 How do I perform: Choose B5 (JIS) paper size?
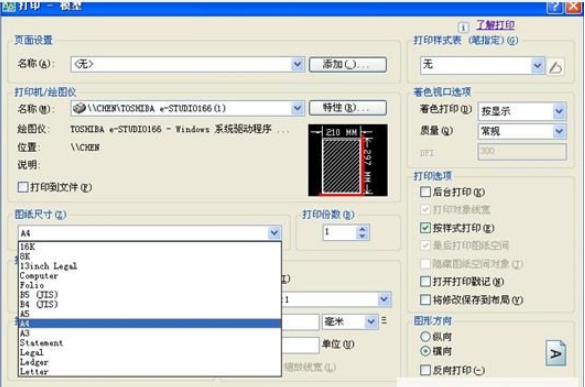coord(150,294)
